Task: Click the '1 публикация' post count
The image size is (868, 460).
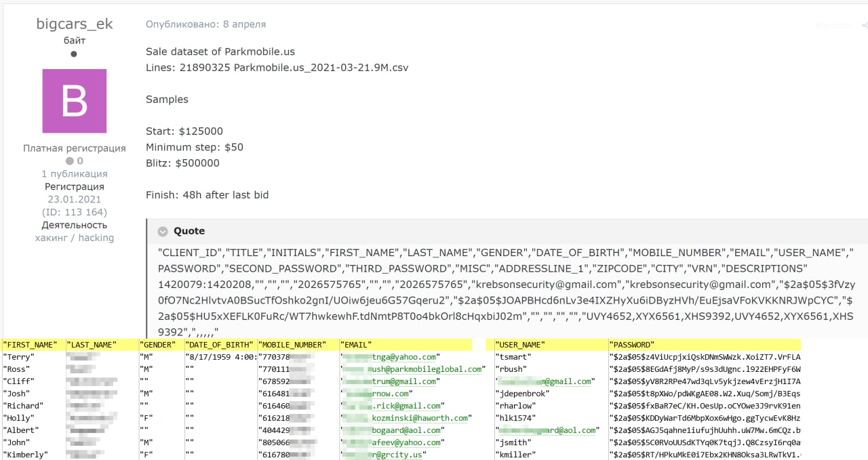Action: point(75,174)
